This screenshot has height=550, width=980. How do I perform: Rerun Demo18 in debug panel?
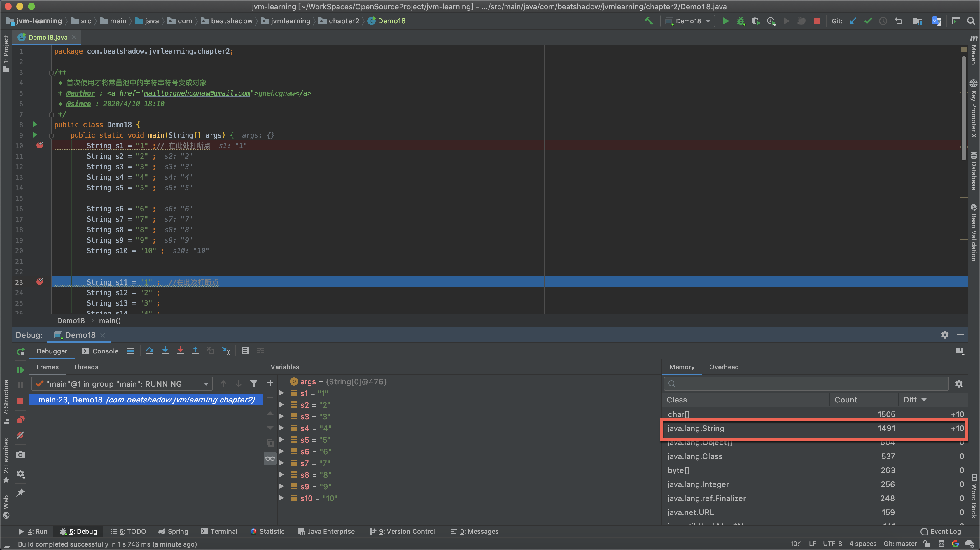click(20, 351)
